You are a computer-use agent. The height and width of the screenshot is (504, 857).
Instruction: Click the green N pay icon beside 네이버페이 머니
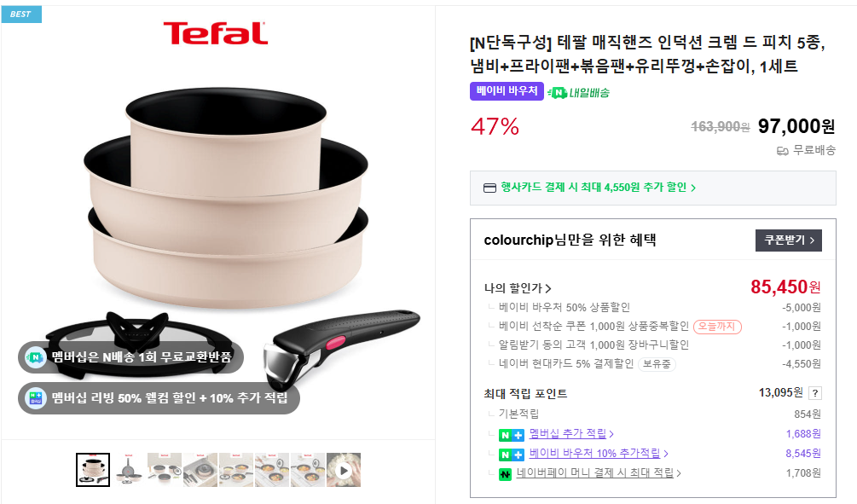pos(505,474)
